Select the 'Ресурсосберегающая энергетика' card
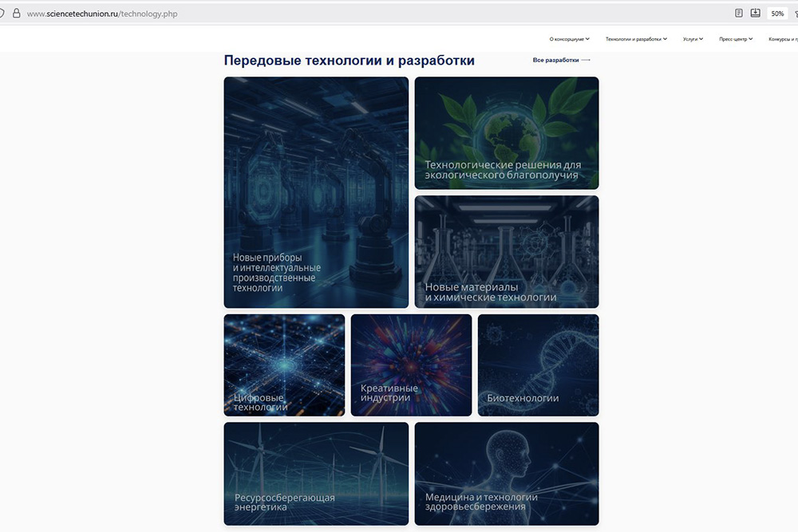Screen dimensions: 798x532 pos(316,473)
